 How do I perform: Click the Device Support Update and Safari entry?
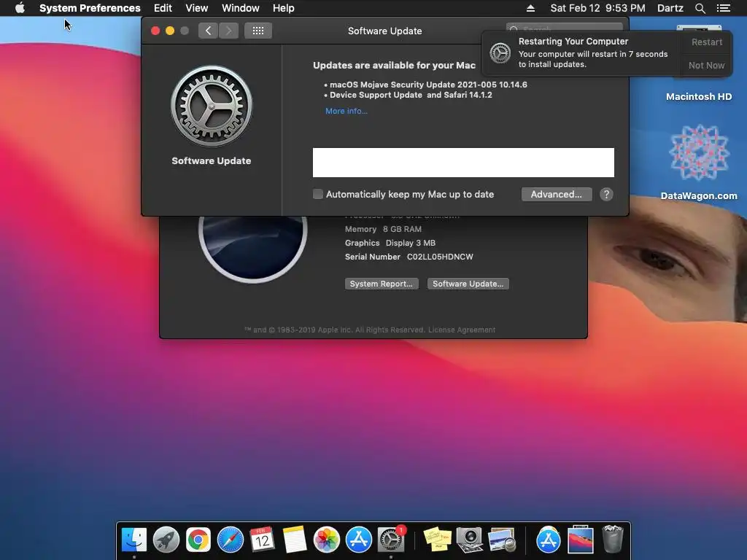[x=408, y=95]
